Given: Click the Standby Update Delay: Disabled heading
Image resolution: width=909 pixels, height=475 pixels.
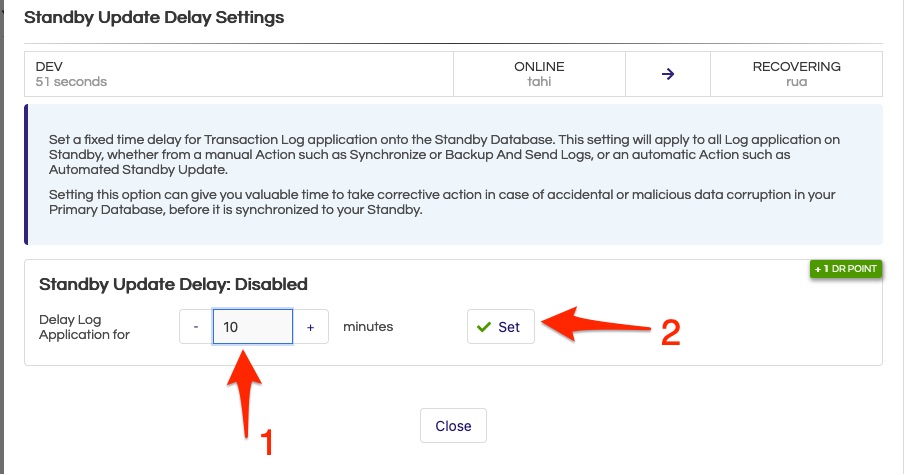Looking at the screenshot, I should 173,284.
